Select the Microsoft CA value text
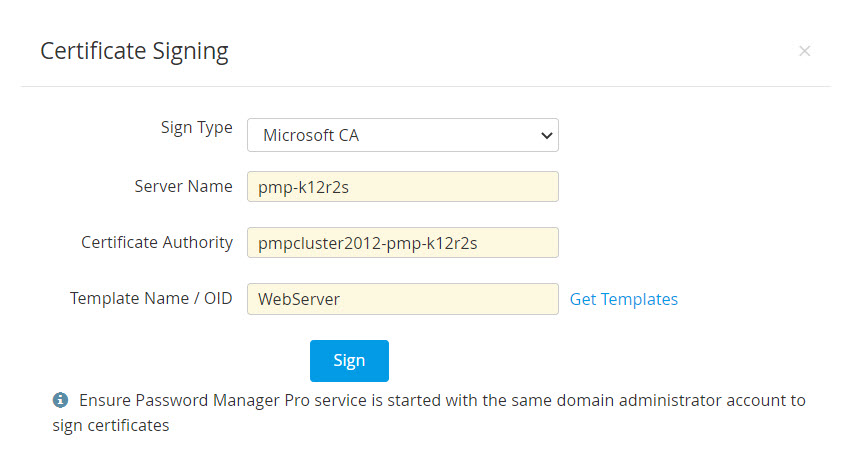This screenshot has width=852, height=473. [x=310, y=135]
